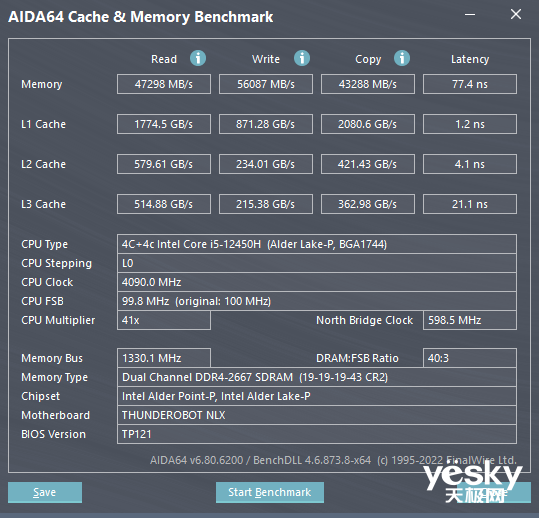Select L1 Cache Copy 2080.6 GB/s
Viewport: 539px width, 518px height.
point(368,124)
